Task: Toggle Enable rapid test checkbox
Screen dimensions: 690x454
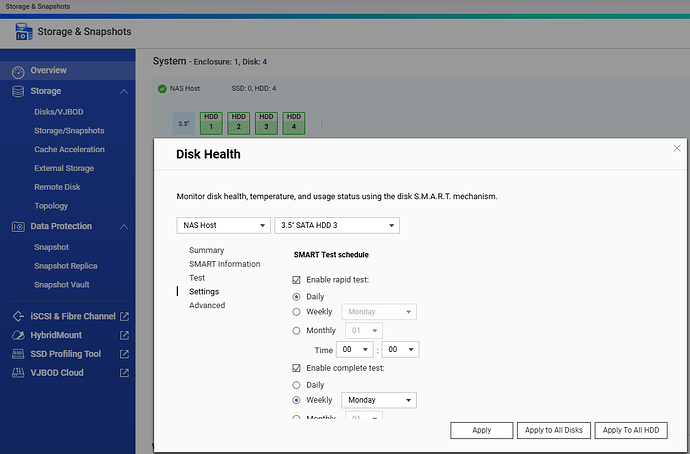Action: pos(296,281)
